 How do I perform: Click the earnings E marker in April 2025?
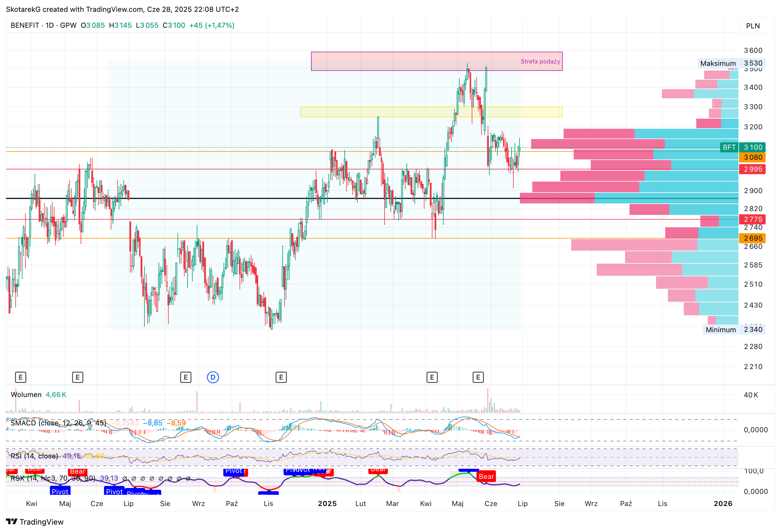[432, 377]
